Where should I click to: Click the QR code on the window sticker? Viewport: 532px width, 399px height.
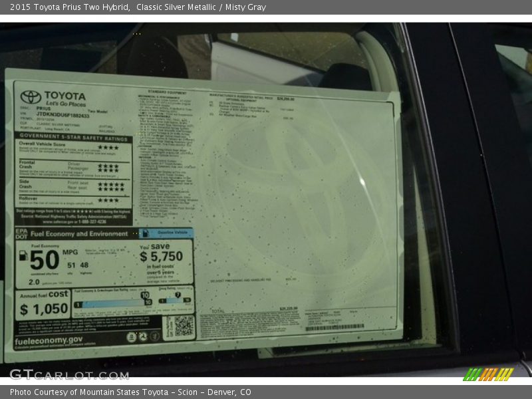click(184, 326)
